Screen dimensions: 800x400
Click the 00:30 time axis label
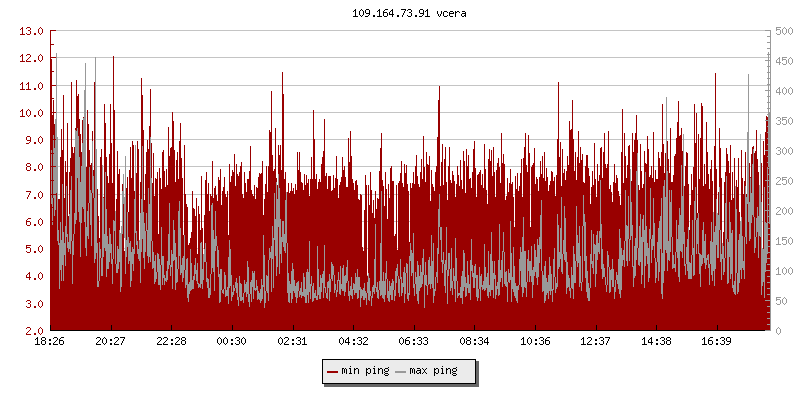tap(231, 341)
